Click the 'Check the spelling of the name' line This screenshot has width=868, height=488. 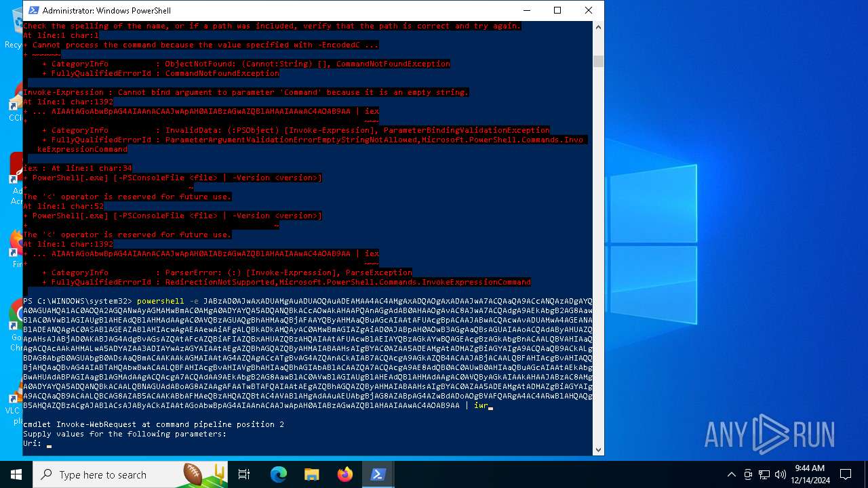(x=272, y=26)
